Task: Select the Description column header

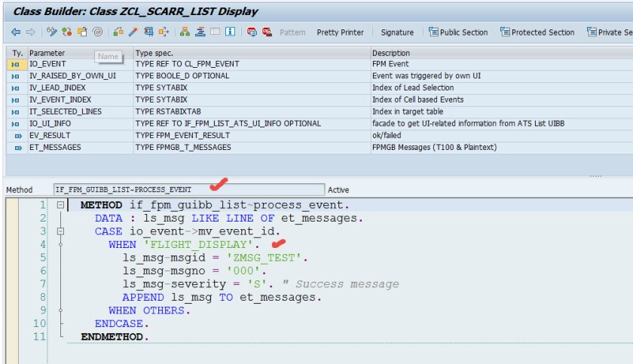Action: click(x=502, y=53)
